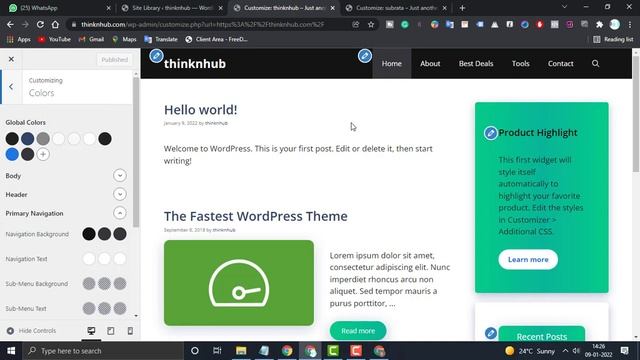Open the Windows notification center

coord(624,351)
